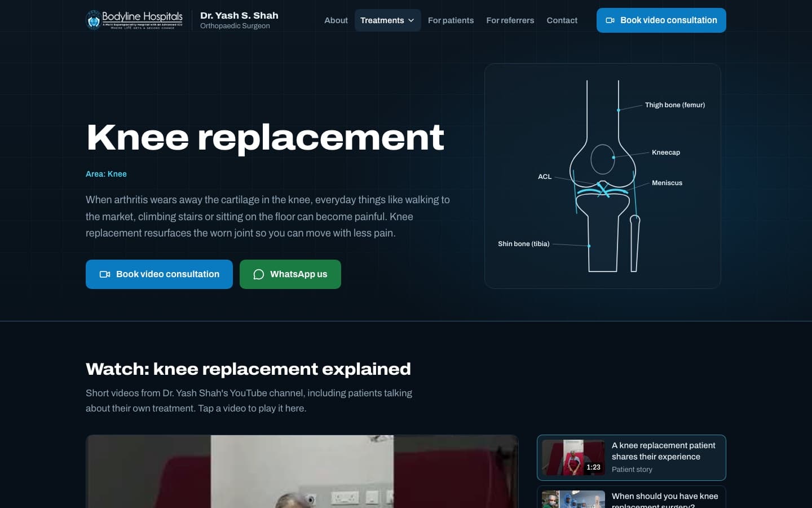Viewport: 812px width, 508px height.
Task: Click the WhatsApp chat bubble icon
Action: click(259, 274)
